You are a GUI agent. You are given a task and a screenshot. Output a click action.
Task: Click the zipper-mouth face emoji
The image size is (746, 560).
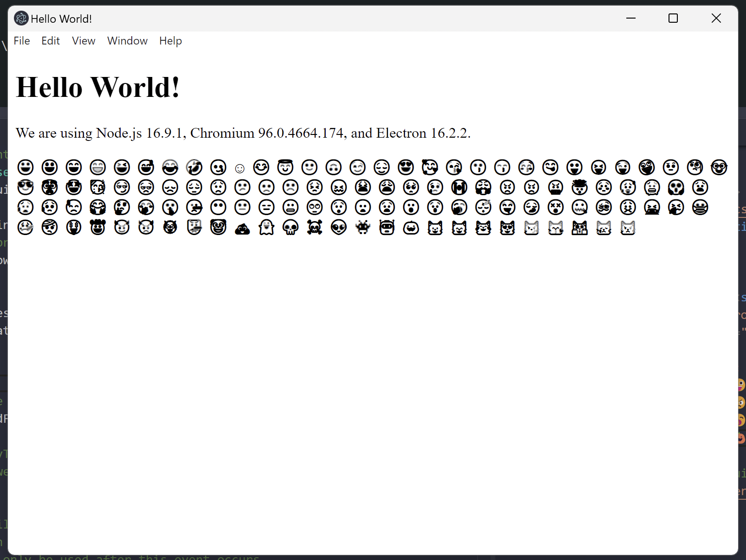click(x=580, y=207)
